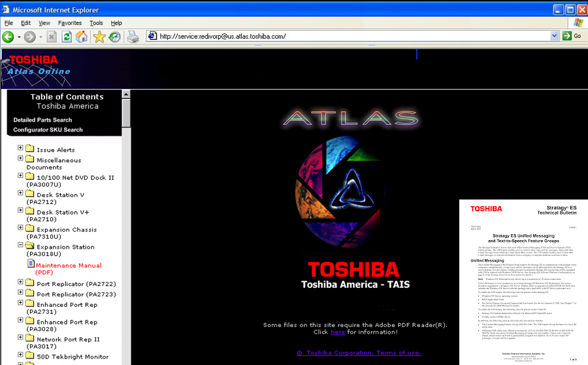Open Detailed Parts Search link
This screenshot has height=365, width=588.
click(x=42, y=120)
